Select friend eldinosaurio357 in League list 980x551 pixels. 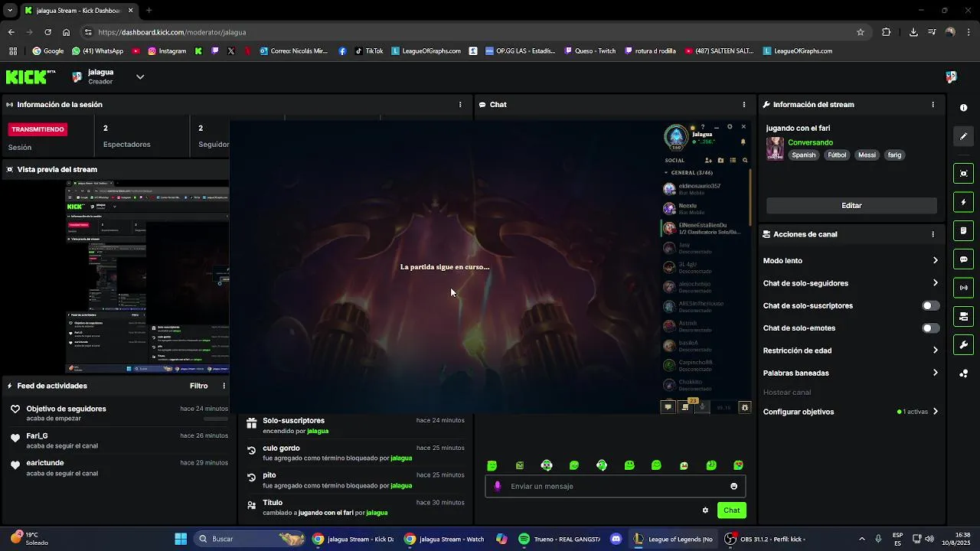tap(704, 188)
